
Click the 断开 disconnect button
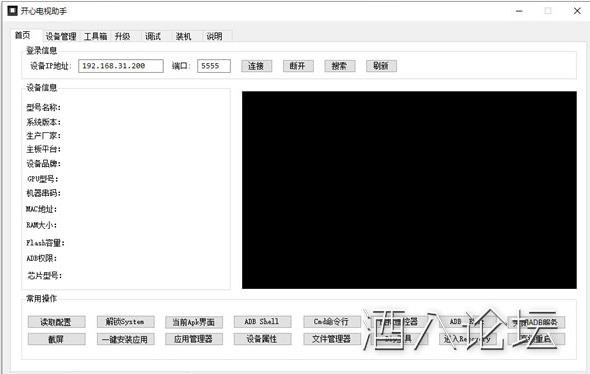[298, 66]
